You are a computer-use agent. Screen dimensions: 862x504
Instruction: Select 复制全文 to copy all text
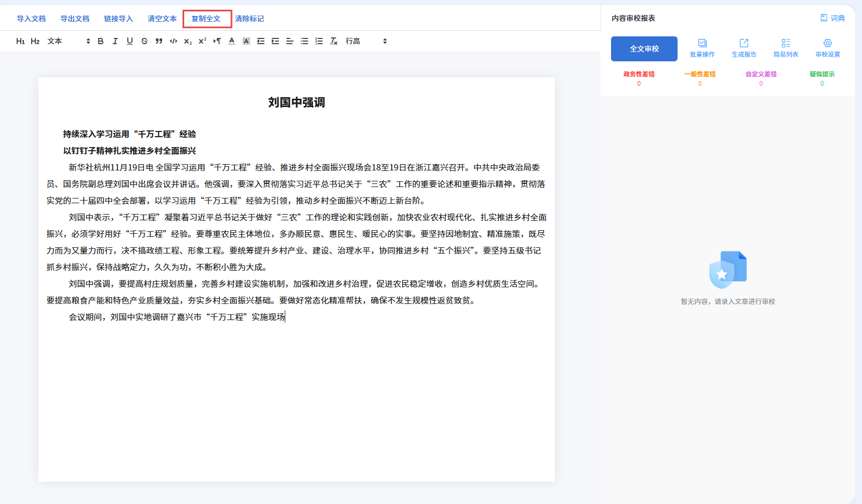(206, 19)
